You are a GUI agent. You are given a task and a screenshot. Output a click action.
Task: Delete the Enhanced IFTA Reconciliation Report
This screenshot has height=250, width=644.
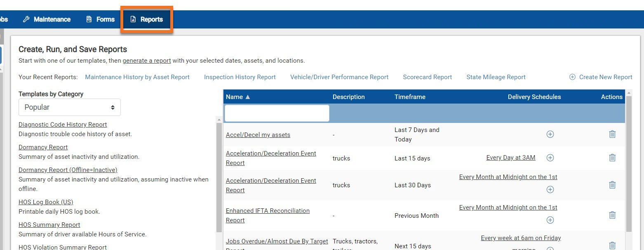(612, 215)
